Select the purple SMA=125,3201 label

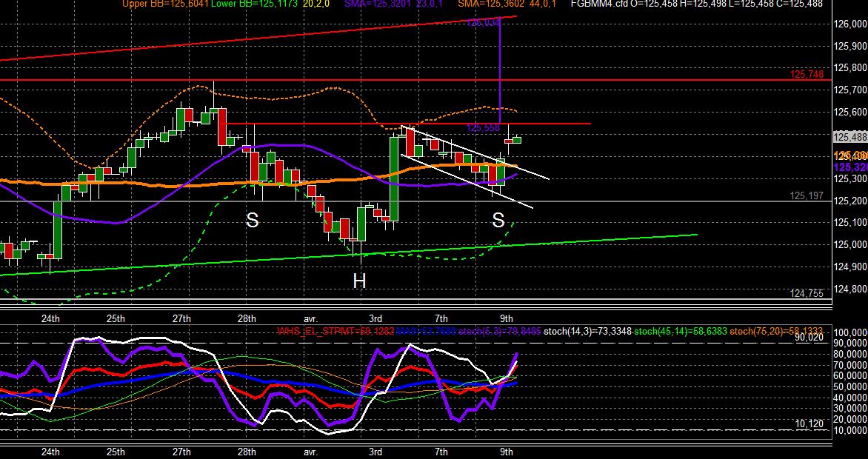[378, 4]
